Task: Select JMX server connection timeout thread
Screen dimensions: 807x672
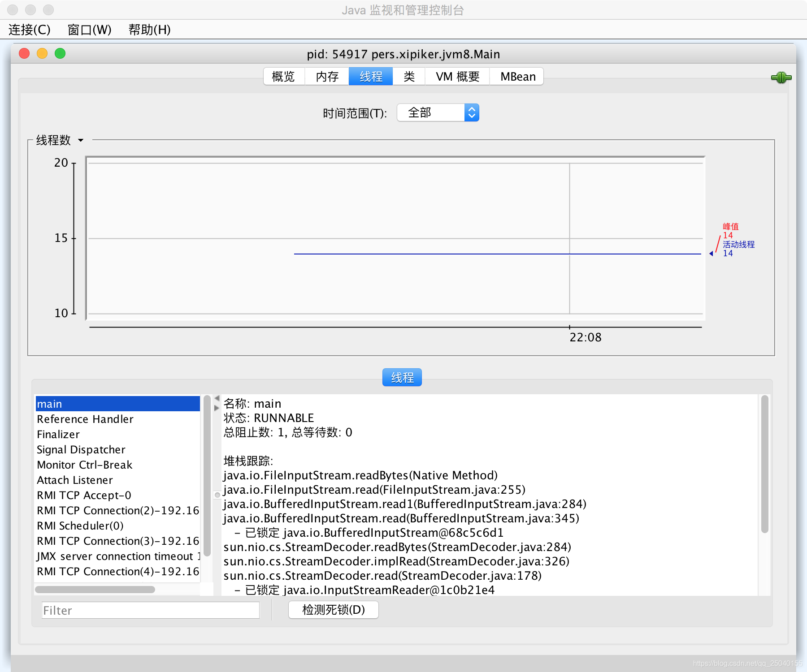Action: (x=117, y=556)
